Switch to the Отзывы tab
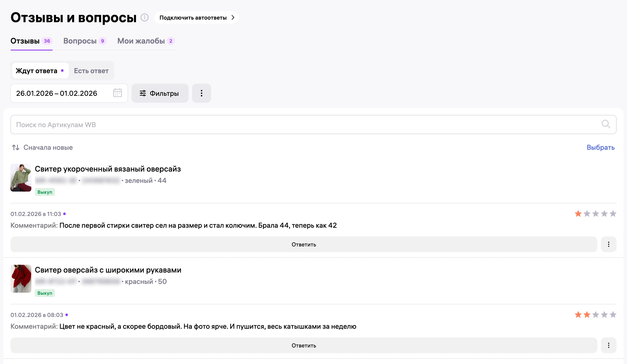627x364 pixels. (x=31, y=41)
